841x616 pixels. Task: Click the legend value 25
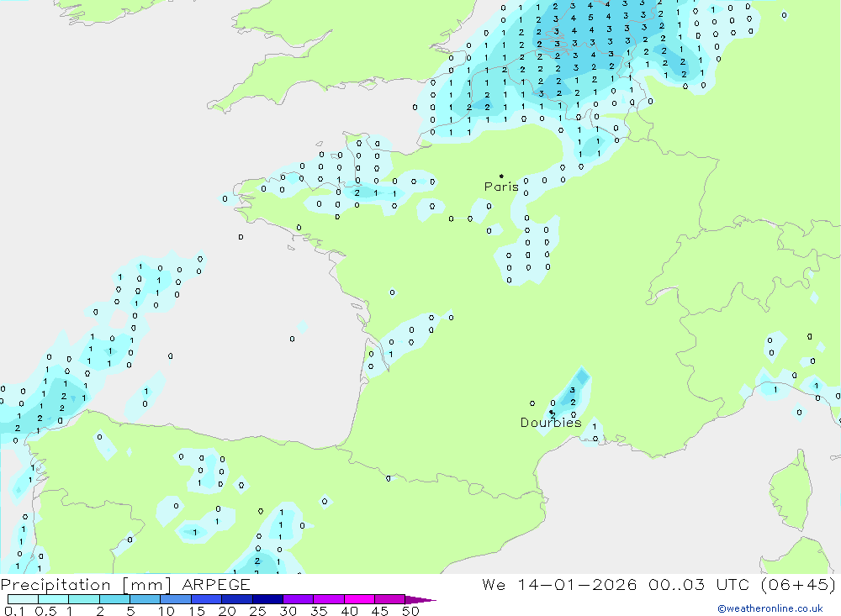[x=258, y=611]
